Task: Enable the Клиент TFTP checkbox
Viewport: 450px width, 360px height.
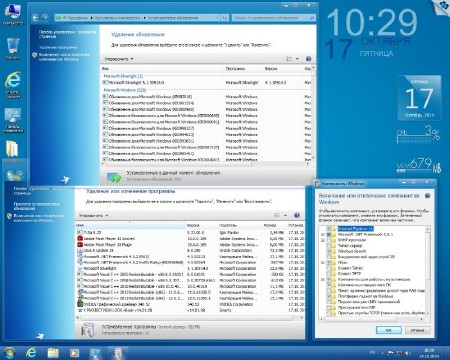Action: pyautogui.click(x=329, y=274)
